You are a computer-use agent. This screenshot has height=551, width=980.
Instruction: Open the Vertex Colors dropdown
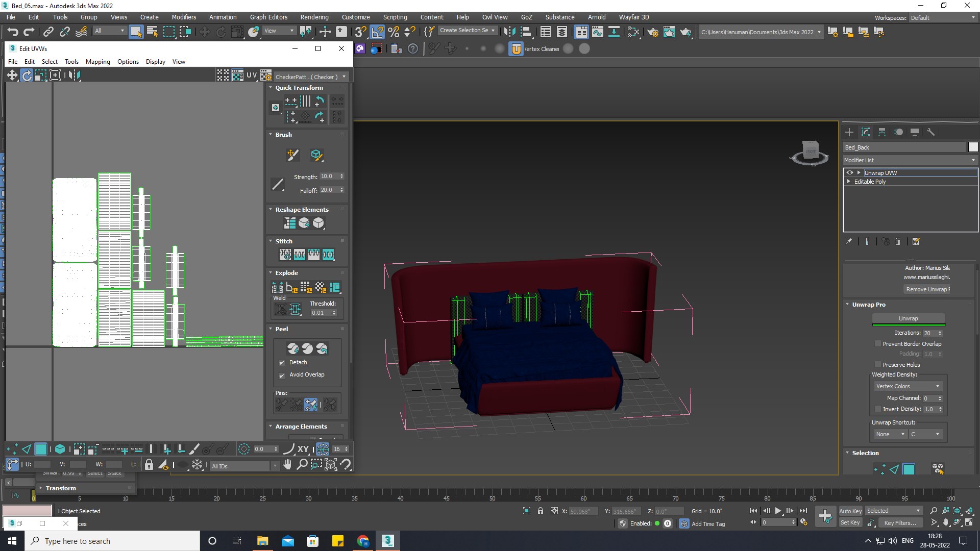908,386
